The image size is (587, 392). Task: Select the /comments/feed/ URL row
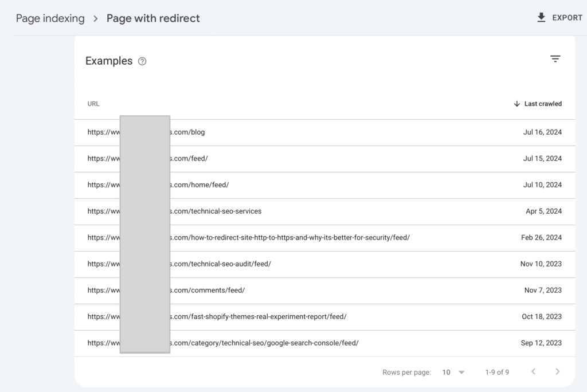coord(324,291)
